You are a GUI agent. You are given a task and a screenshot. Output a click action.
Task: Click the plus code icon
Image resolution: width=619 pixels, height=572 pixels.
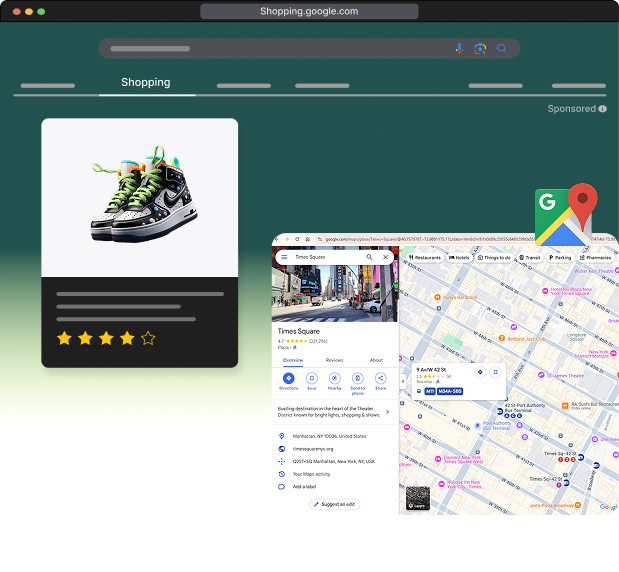[x=281, y=461]
